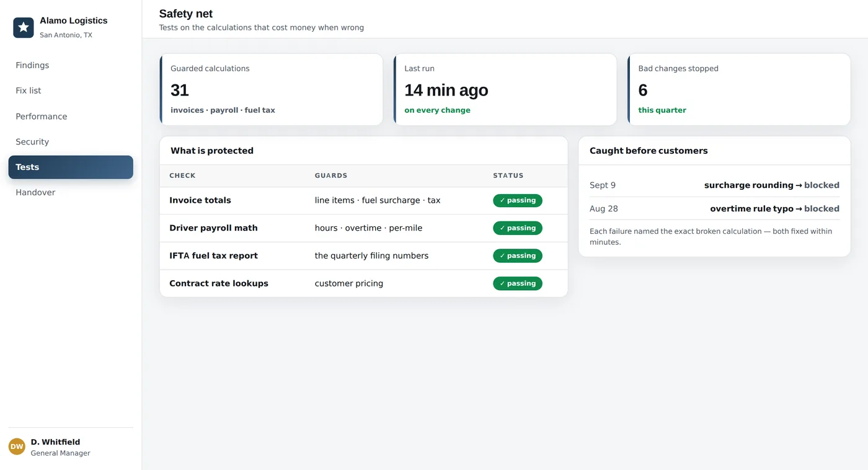
Task: Click the Guarded calculations card
Action: tap(271, 89)
